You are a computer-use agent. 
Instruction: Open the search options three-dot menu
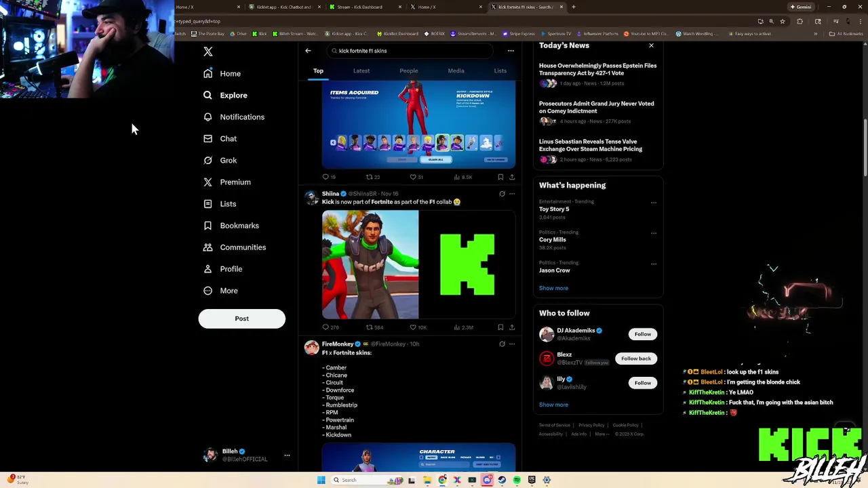511,51
